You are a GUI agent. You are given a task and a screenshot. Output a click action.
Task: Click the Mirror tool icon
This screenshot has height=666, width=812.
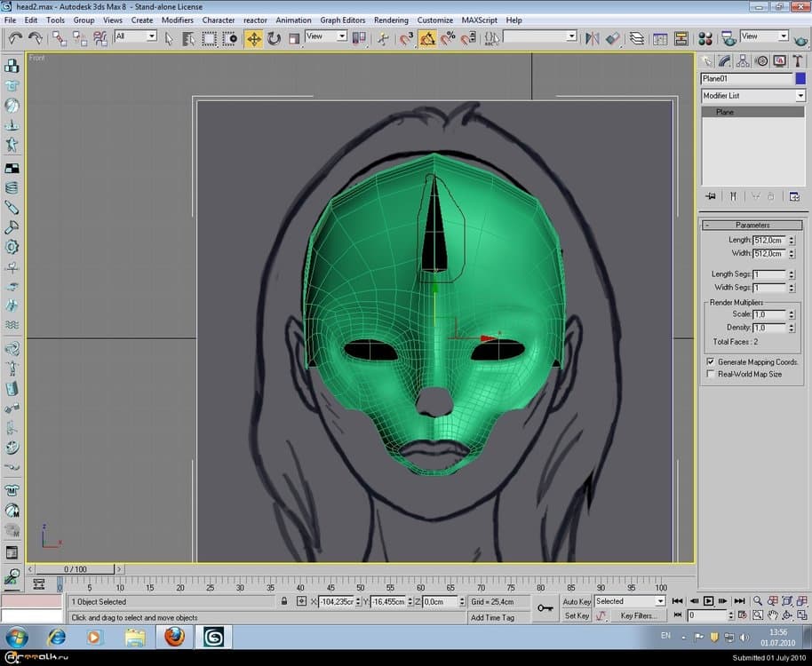[x=593, y=38]
